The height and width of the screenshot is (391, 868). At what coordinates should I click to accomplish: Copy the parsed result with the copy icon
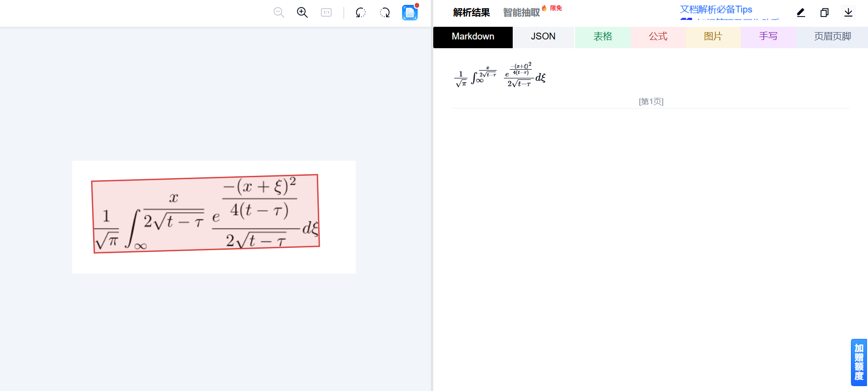click(825, 13)
